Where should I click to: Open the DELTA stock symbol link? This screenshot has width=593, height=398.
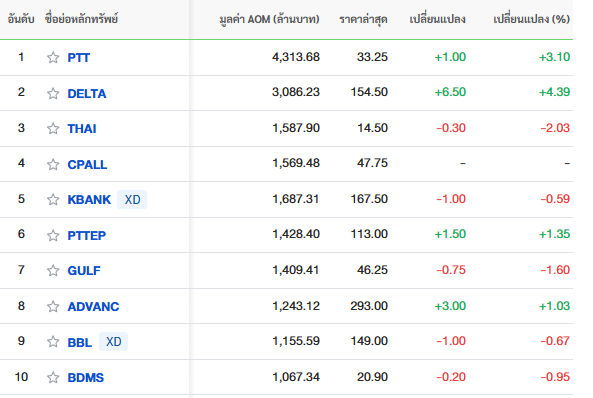[87, 93]
